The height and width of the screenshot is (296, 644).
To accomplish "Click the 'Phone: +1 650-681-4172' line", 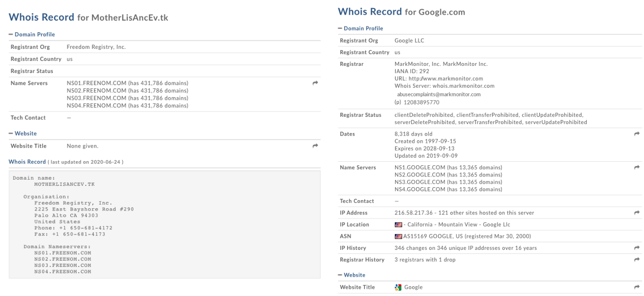I will pos(73,228).
